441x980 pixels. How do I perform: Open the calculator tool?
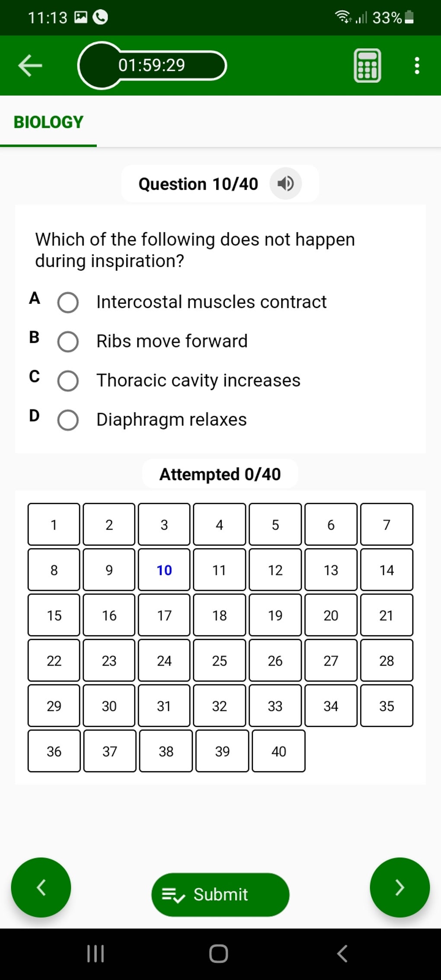coord(367,66)
